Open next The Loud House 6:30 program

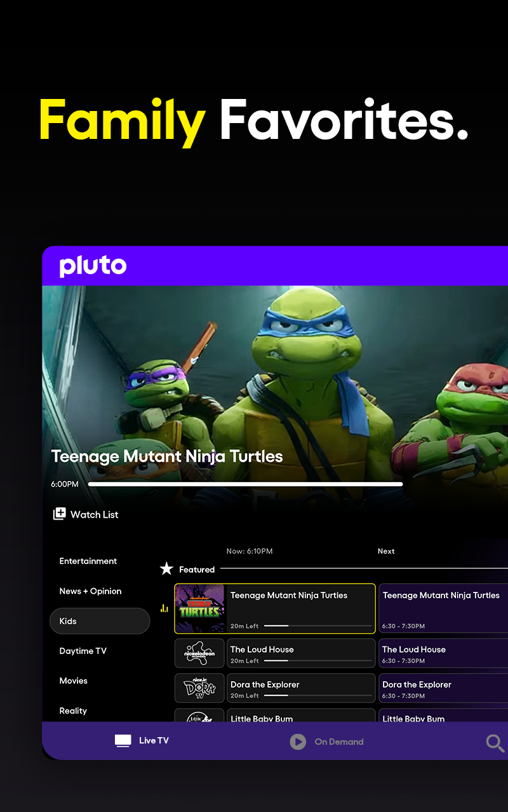tap(443, 653)
